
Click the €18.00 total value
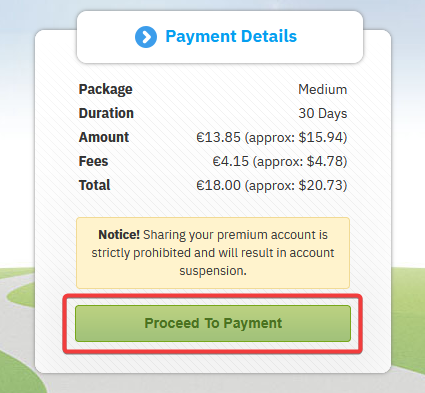tap(218, 185)
